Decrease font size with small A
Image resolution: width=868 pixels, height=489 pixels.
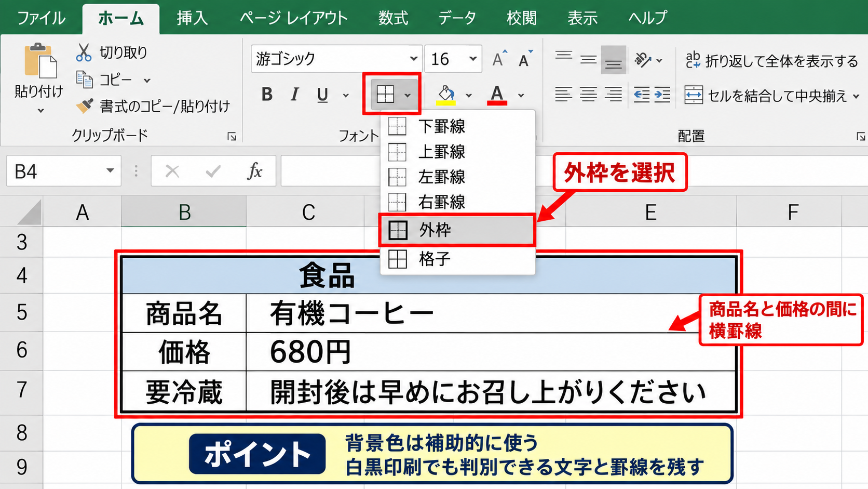point(525,59)
